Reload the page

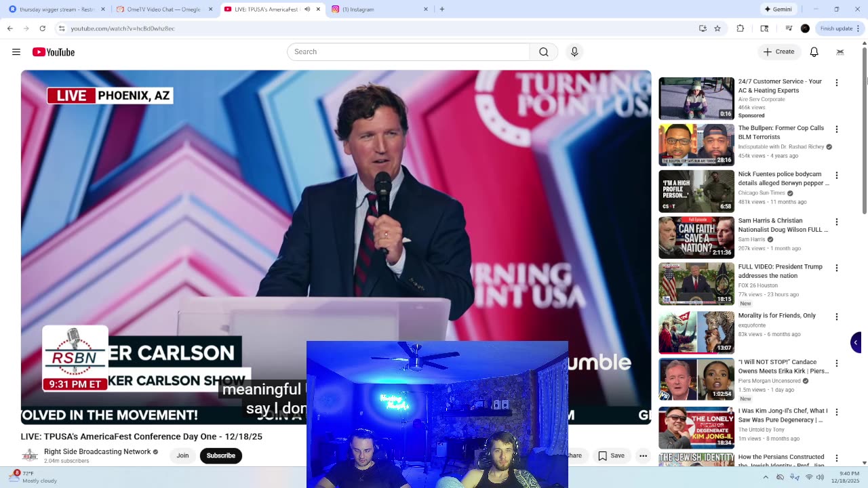click(x=42, y=28)
